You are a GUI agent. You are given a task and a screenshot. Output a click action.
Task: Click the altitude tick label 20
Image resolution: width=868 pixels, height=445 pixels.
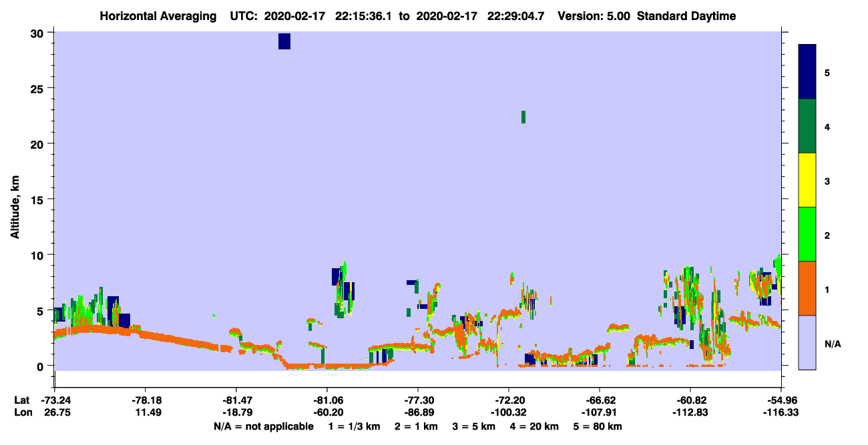pyautogui.click(x=39, y=143)
